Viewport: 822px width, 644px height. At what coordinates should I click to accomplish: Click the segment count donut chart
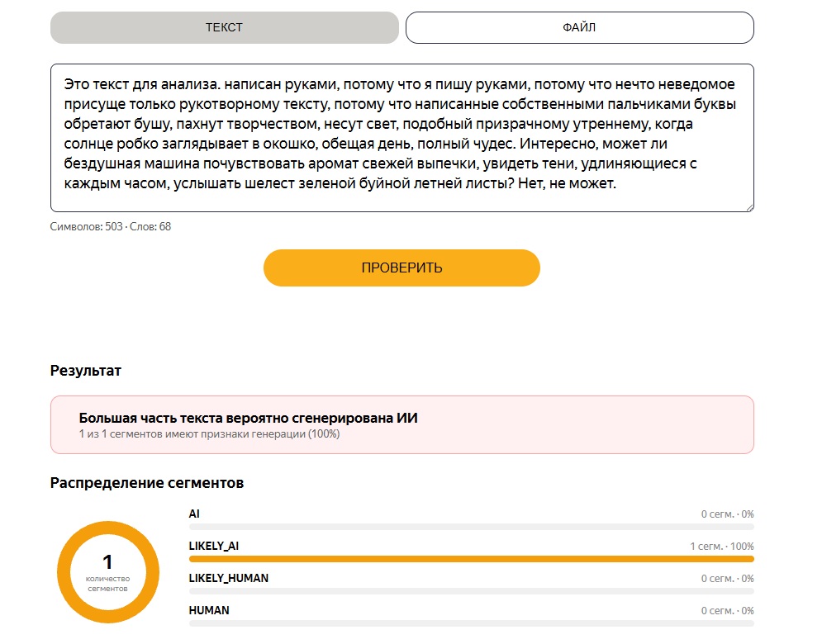(x=108, y=572)
